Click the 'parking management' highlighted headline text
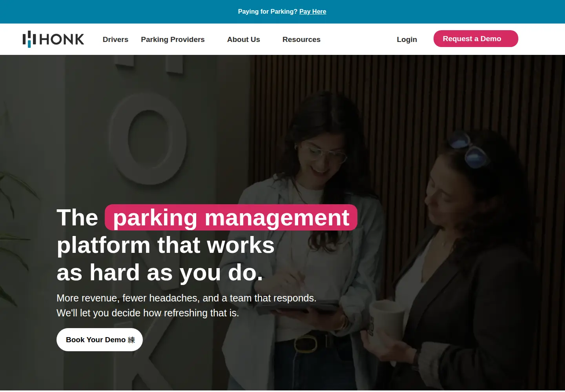The height and width of the screenshot is (392, 565). 231,218
